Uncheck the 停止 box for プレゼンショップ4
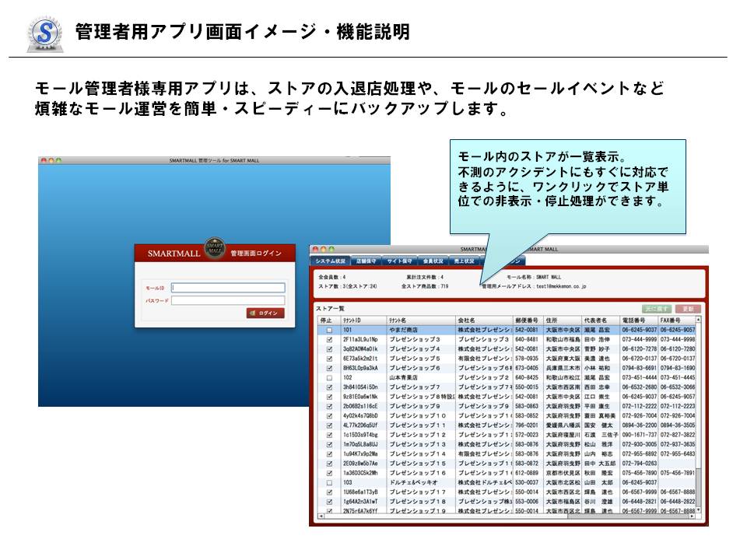 [329, 349]
